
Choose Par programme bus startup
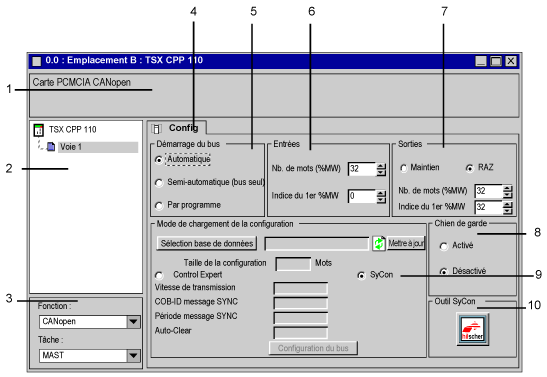tap(159, 206)
